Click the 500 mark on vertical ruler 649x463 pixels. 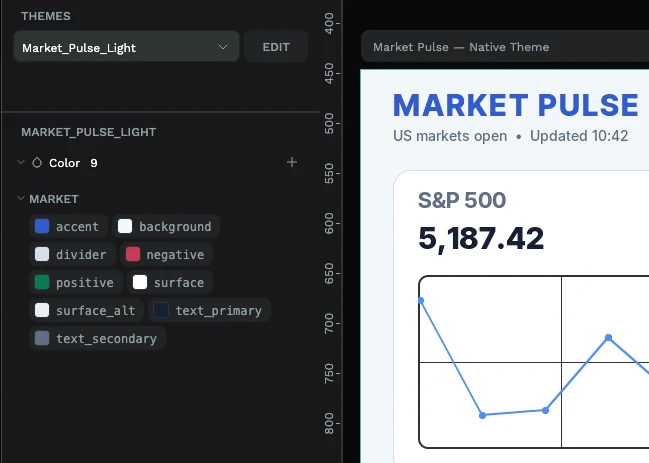tap(329, 123)
